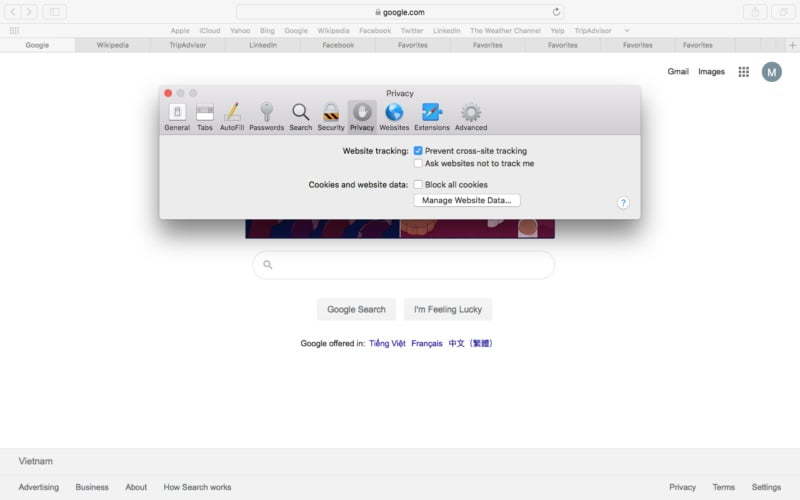The width and height of the screenshot is (800, 500).
Task: Open the Tabs preferences pane
Action: coord(205,117)
